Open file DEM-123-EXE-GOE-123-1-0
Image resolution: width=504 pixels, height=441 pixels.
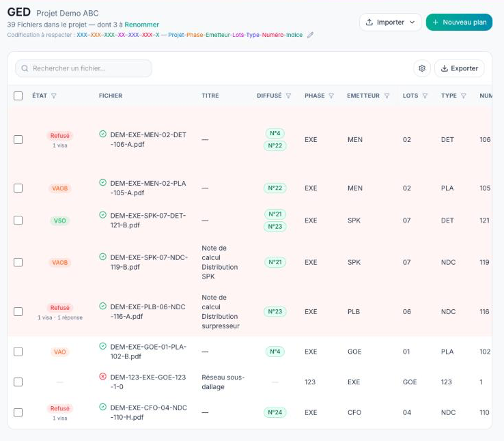148,382
